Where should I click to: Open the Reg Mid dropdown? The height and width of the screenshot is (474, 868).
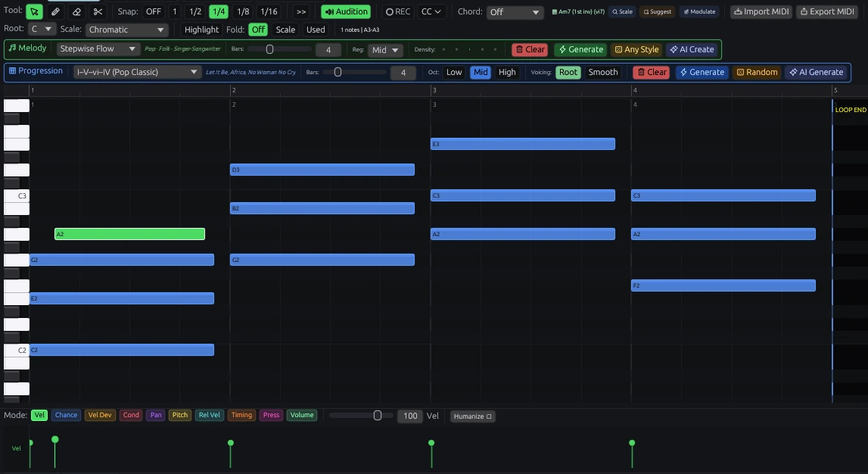coord(385,50)
